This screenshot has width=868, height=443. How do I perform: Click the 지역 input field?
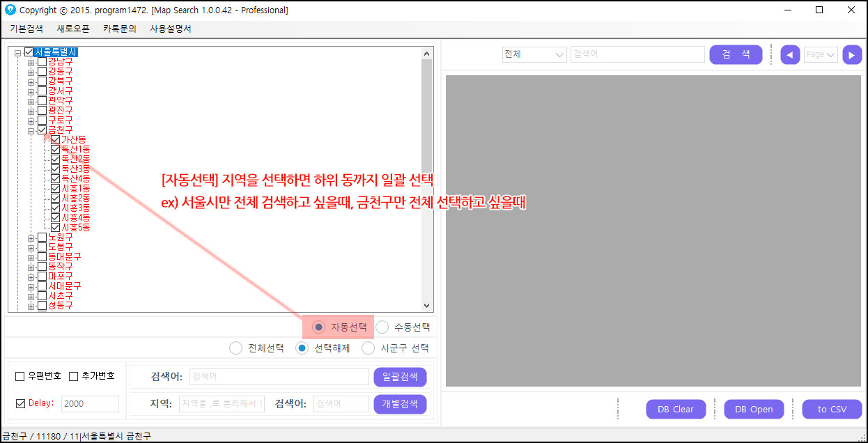222,404
